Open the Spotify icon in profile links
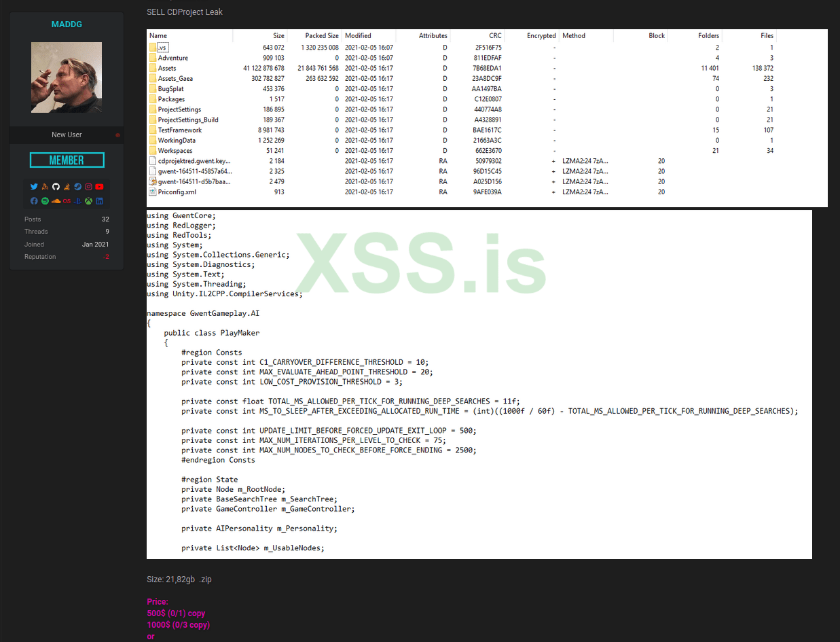840x642 pixels. 45,200
